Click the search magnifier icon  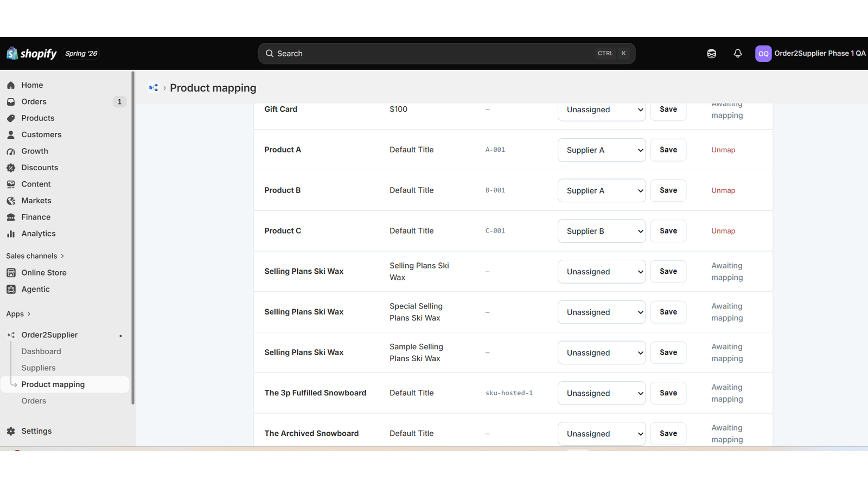[270, 53]
